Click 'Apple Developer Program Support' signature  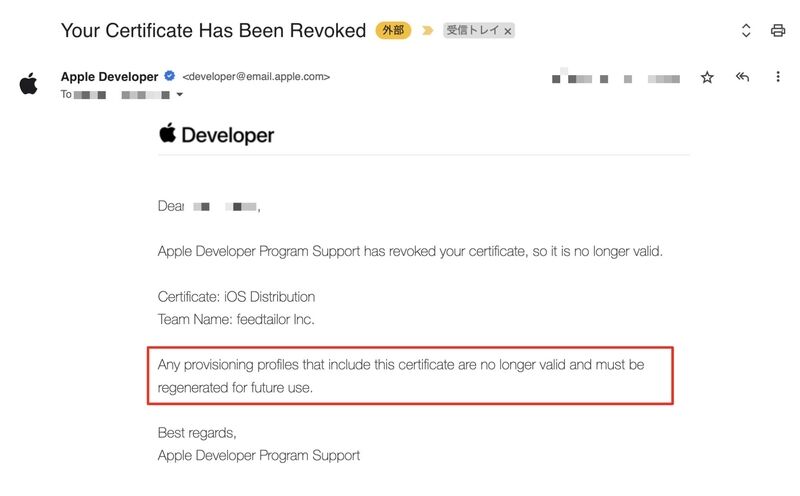259,455
